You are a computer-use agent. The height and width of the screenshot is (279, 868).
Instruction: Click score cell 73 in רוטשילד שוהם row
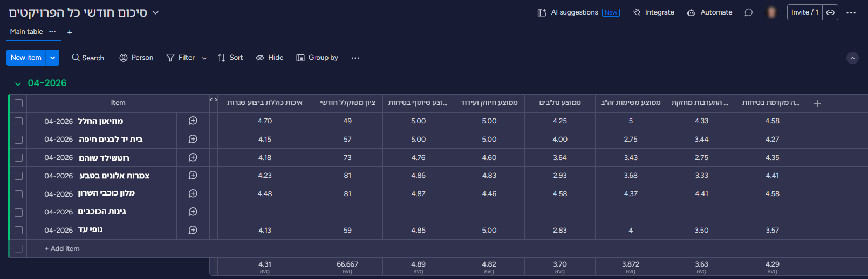point(347,158)
